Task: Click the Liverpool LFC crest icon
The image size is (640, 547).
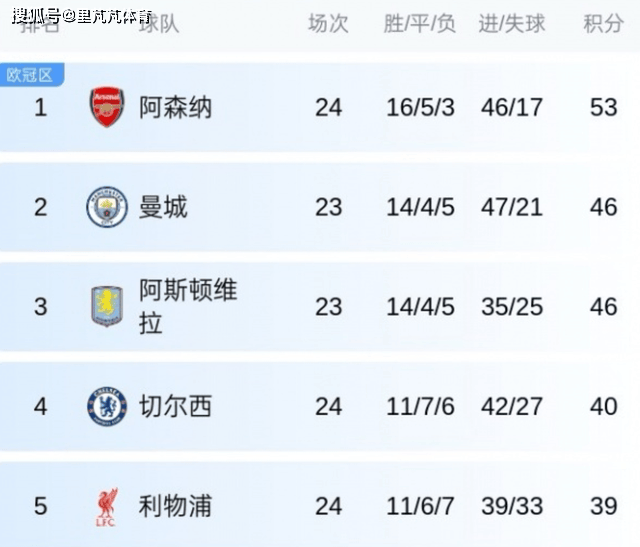Action: [107, 506]
